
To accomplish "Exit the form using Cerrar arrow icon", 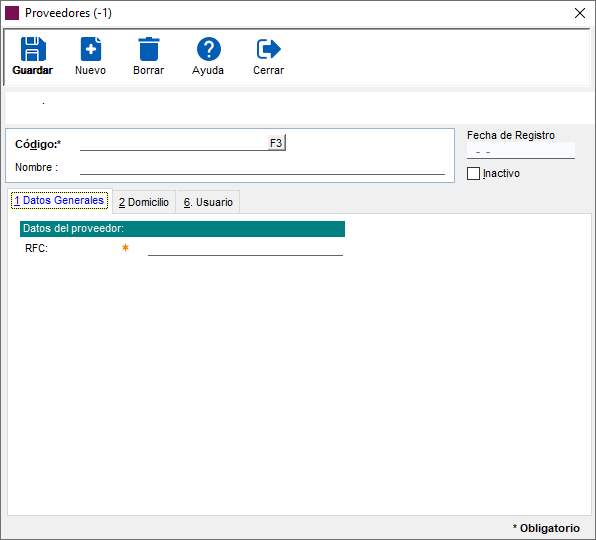I will point(268,49).
